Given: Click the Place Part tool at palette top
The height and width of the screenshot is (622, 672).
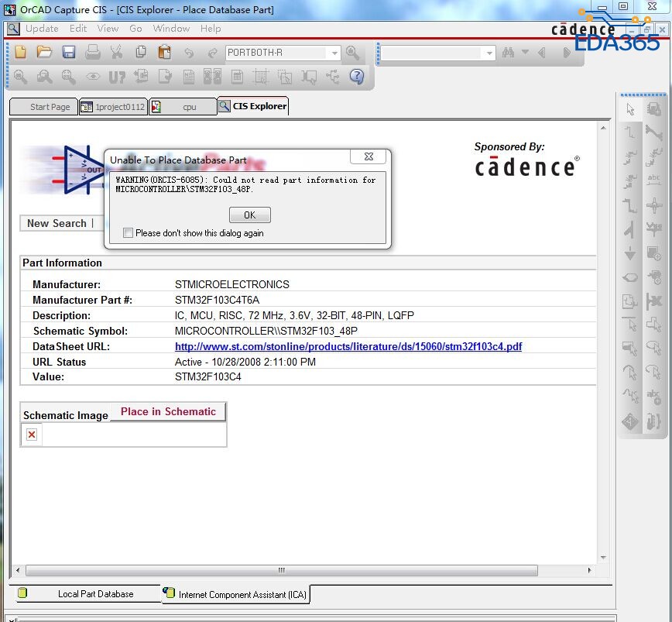Looking at the screenshot, I should (653, 109).
